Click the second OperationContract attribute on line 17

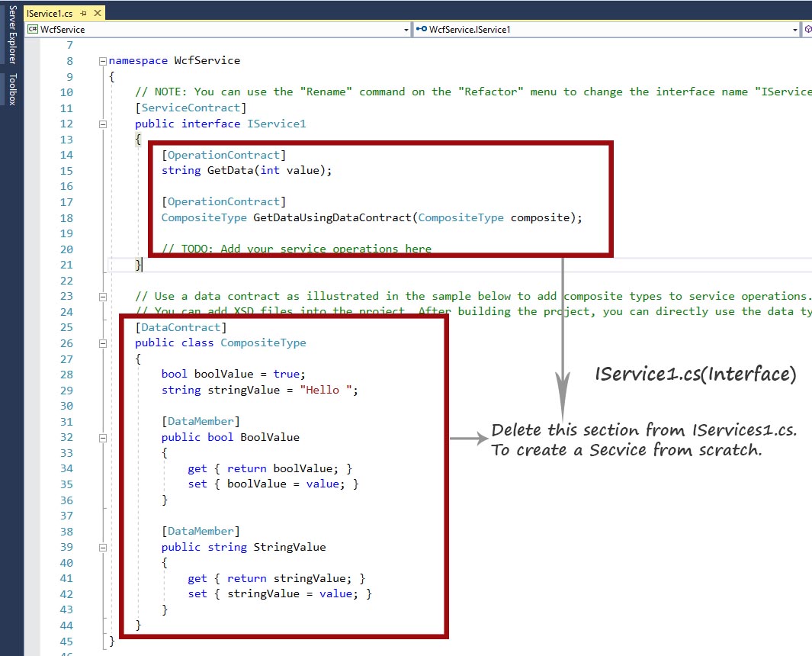[x=223, y=201]
